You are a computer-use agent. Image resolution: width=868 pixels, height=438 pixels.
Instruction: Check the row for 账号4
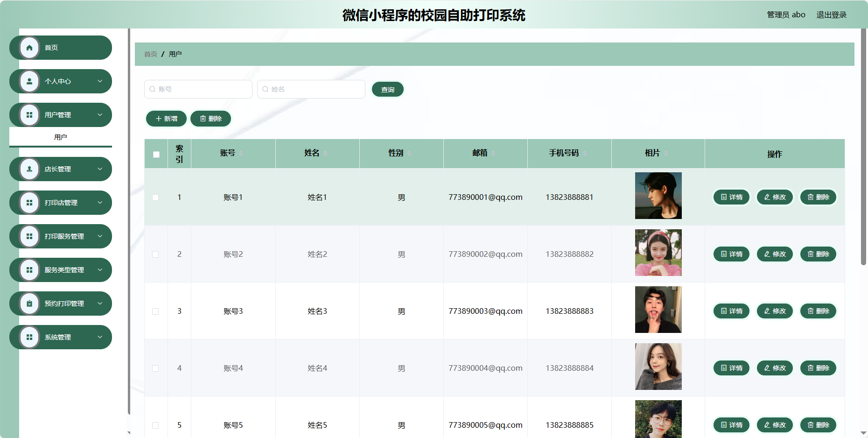point(155,368)
